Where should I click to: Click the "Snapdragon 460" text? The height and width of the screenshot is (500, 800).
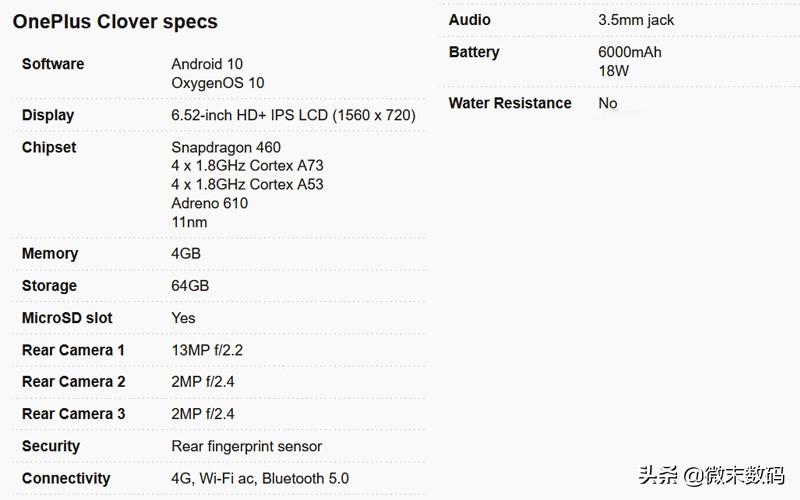coord(226,147)
